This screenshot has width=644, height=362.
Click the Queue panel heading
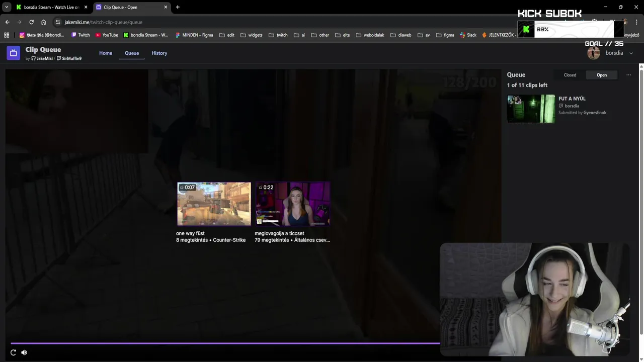click(516, 75)
